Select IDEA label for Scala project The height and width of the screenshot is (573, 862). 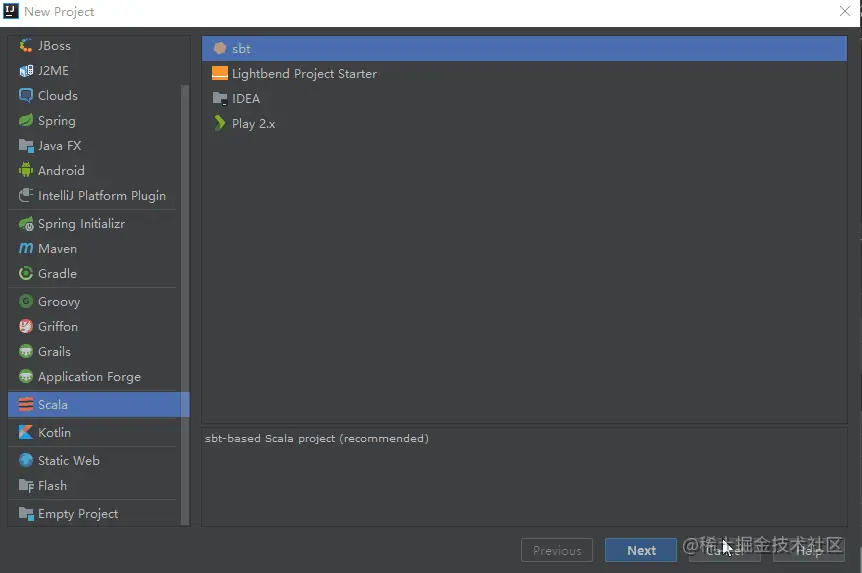click(x=246, y=98)
